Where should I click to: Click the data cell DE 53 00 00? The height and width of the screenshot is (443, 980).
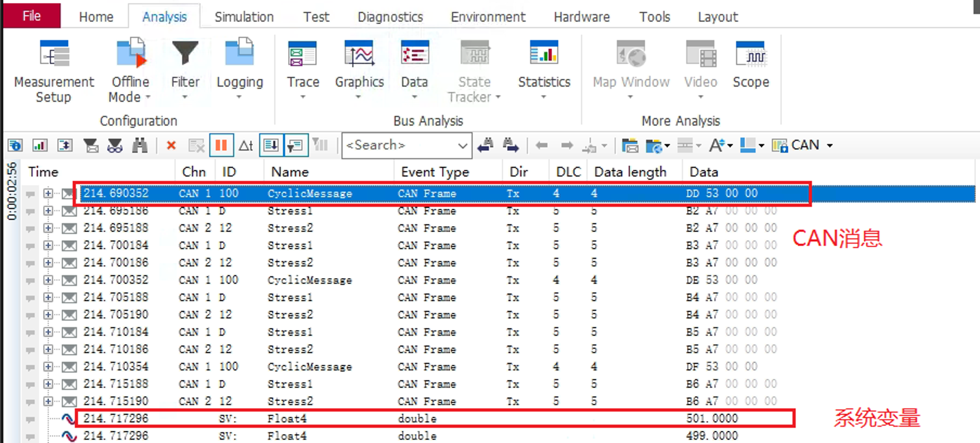click(722, 280)
